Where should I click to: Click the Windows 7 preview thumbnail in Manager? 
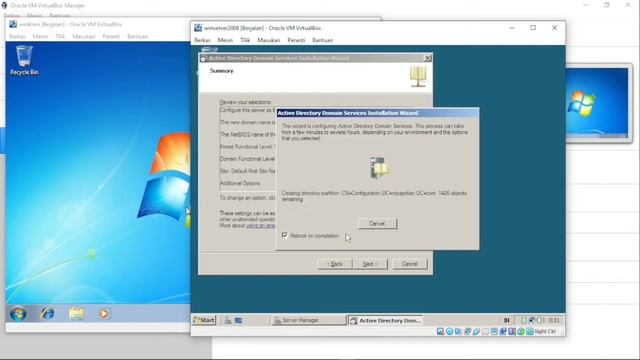(598, 102)
